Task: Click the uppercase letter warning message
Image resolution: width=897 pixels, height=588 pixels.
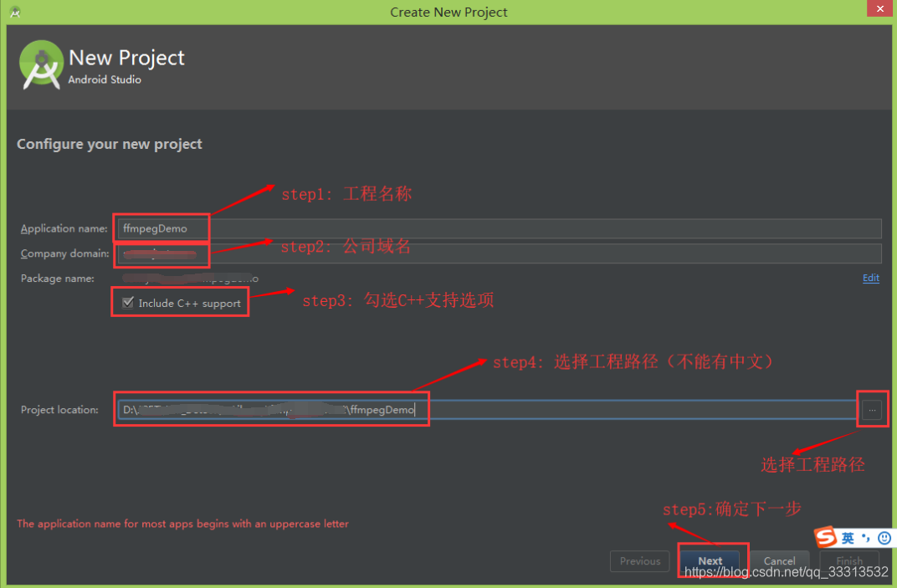Action: point(182,524)
